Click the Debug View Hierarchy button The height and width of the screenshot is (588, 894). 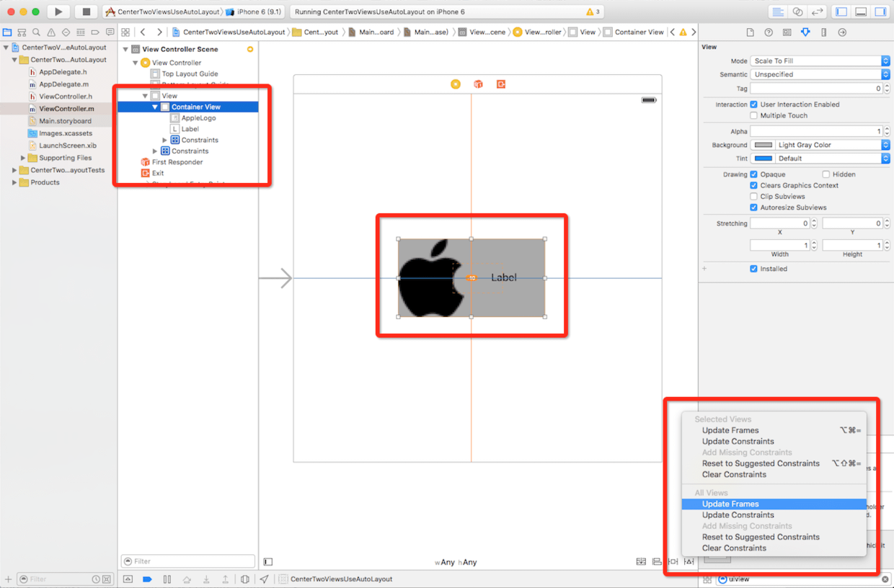click(245, 579)
